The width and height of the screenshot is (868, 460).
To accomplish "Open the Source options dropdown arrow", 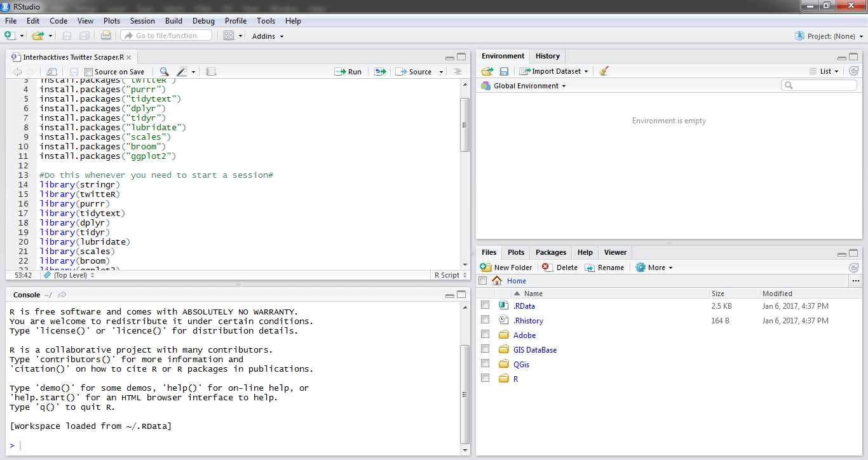I will coord(440,72).
